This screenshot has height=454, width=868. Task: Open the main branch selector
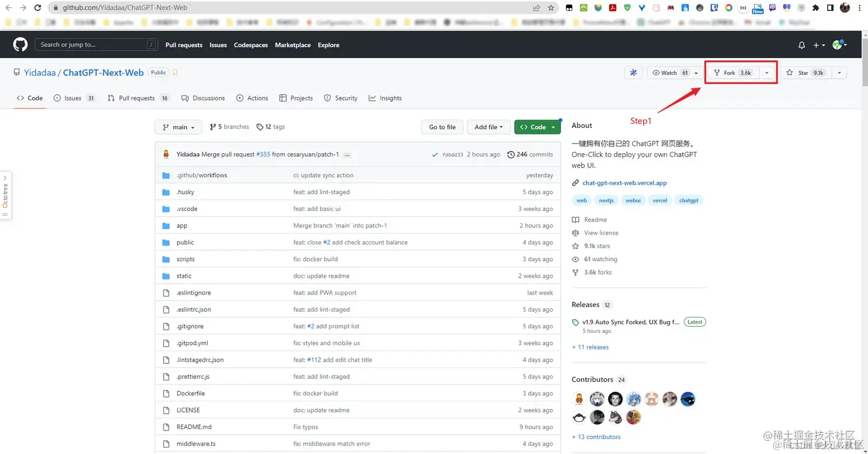coord(179,127)
